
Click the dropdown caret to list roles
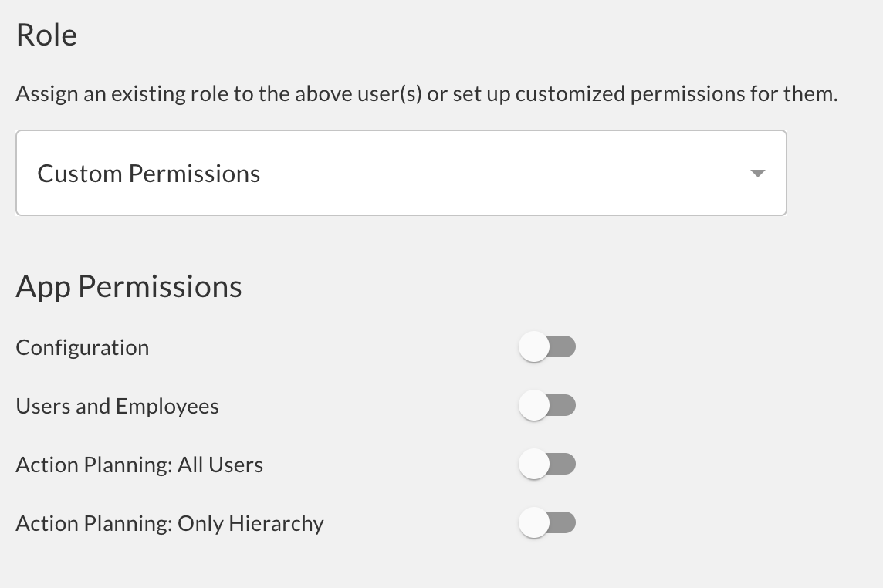pos(758,173)
